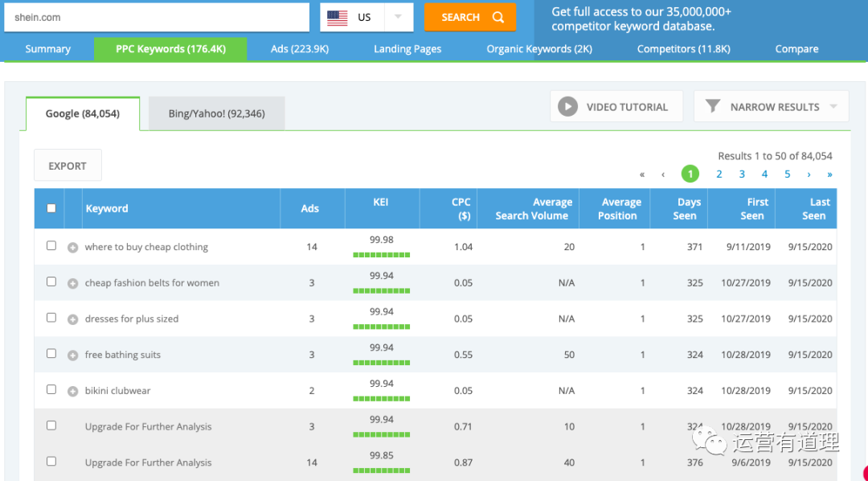This screenshot has width=868, height=481.
Task: Click the funnel filter icon
Action: pyautogui.click(x=712, y=107)
